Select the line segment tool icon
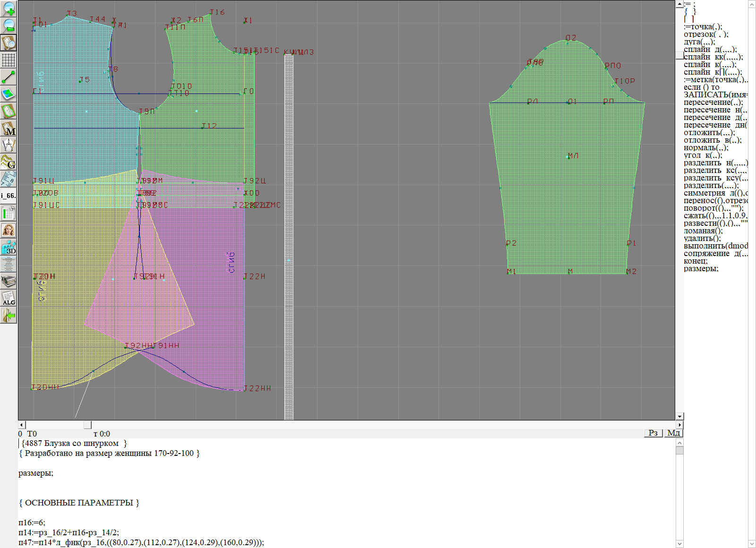The height and width of the screenshot is (548, 756). point(9,77)
